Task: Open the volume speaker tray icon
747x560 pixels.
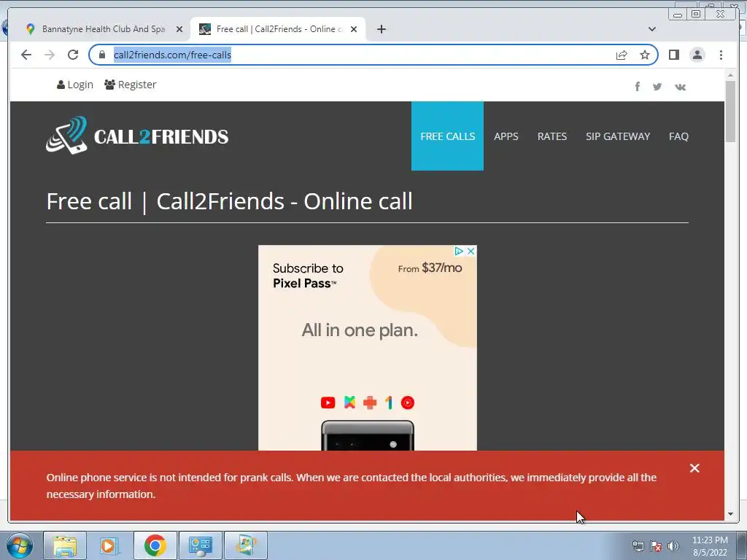Action: click(x=673, y=546)
